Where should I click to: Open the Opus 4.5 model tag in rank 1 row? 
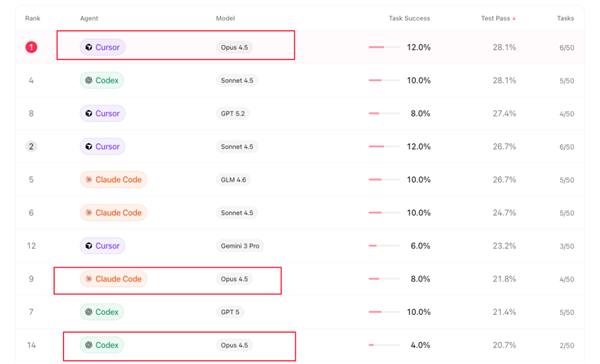pos(234,47)
